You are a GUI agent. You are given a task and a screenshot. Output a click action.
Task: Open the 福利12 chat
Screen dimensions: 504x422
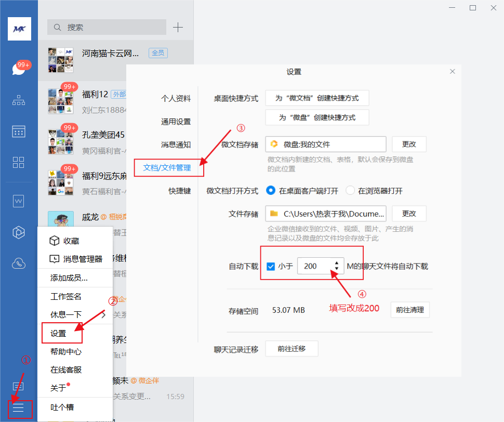click(x=82, y=101)
